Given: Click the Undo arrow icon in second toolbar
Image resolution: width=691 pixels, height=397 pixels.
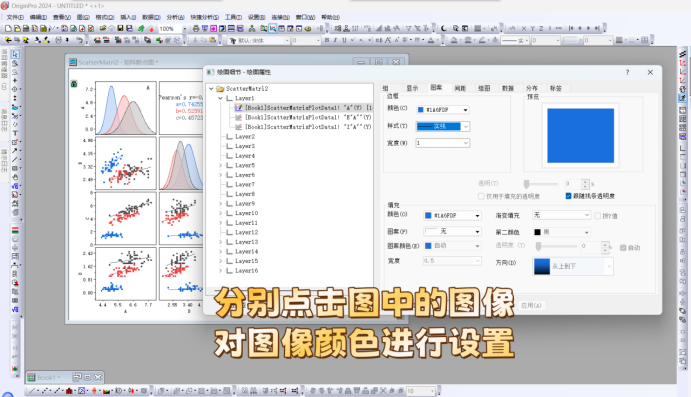Looking at the screenshot, I should pos(79,40).
